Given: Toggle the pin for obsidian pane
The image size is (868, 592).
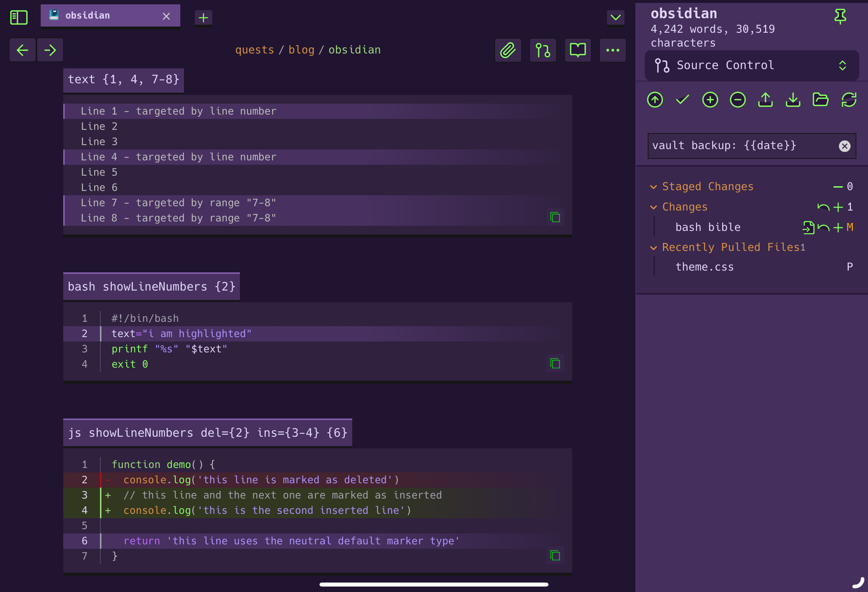Looking at the screenshot, I should (840, 16).
